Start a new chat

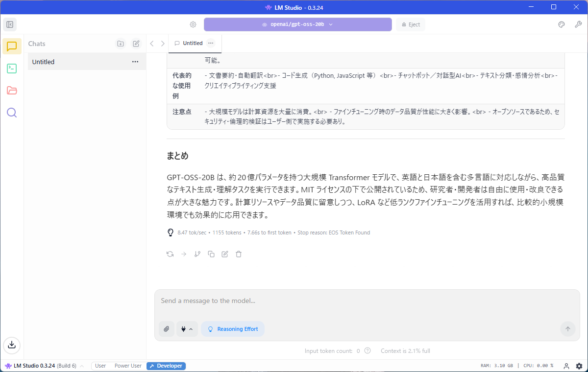[x=136, y=44]
